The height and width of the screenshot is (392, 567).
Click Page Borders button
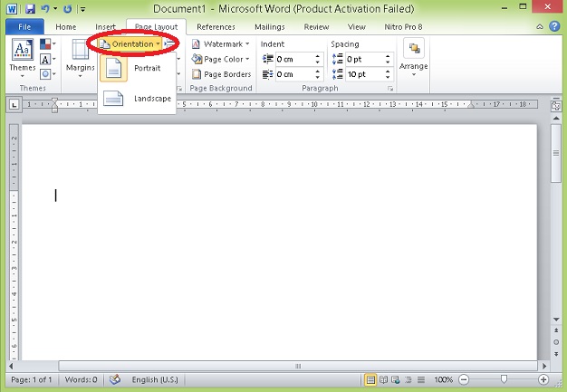(221, 74)
